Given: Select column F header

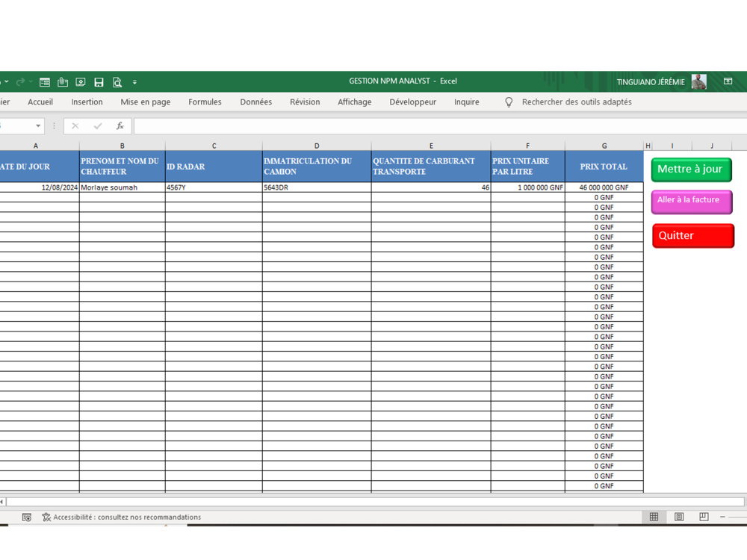Looking at the screenshot, I should (528, 146).
